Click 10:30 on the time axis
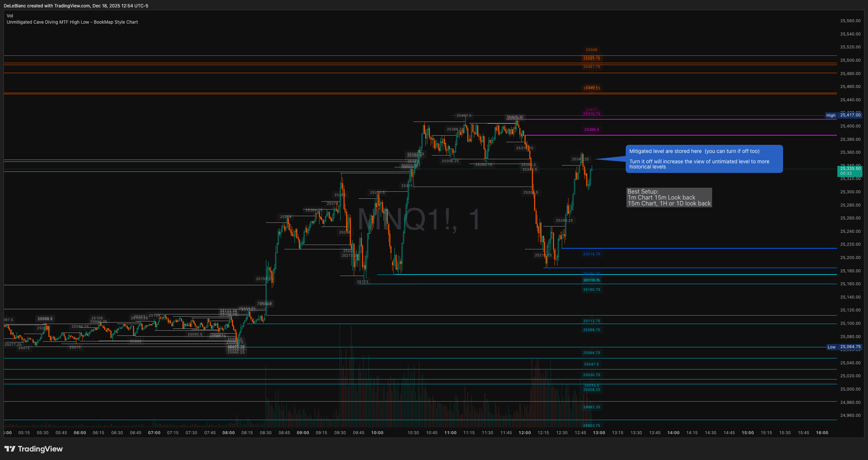Viewport: 868px width, 460px height. 413,433
